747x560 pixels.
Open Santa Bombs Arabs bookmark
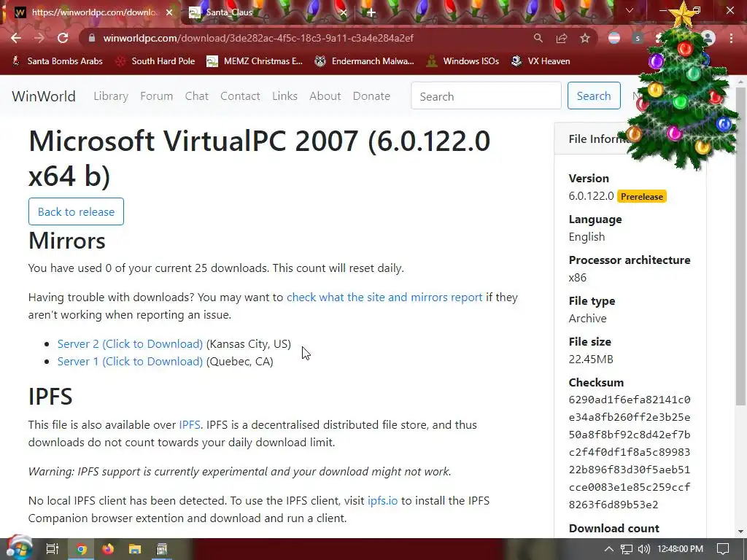tap(57, 61)
